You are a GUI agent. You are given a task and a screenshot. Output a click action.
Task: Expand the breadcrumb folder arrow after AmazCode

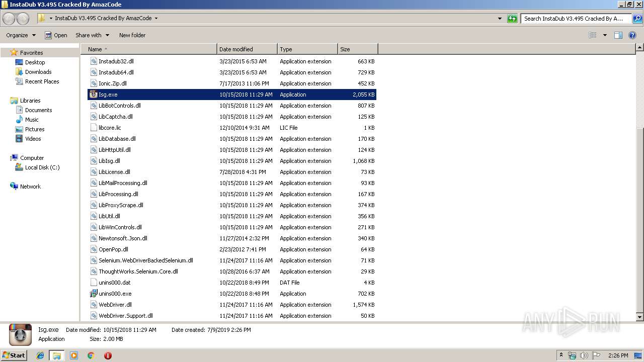click(x=156, y=19)
